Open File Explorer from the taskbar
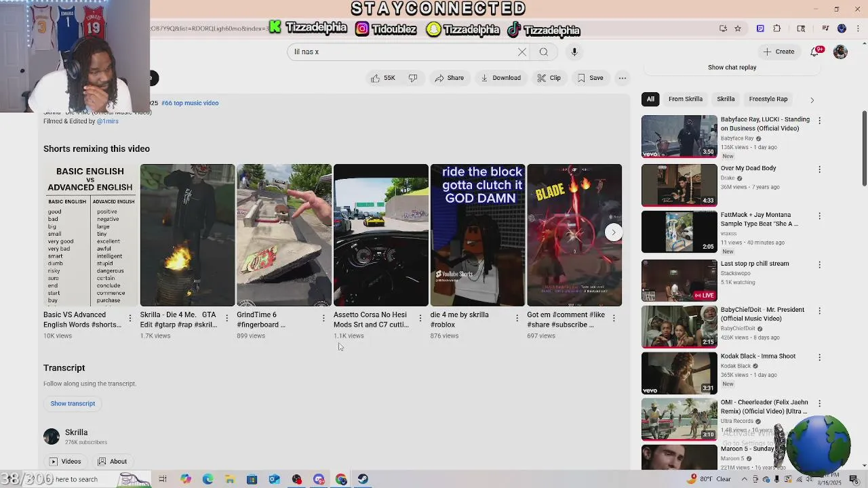The height and width of the screenshot is (488, 868). (230, 479)
